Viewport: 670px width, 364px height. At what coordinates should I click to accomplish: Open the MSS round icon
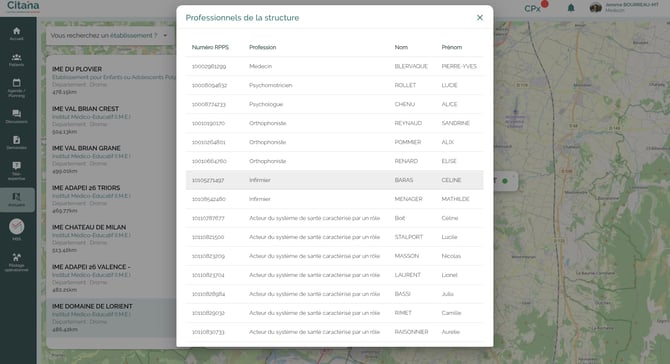(x=16, y=226)
